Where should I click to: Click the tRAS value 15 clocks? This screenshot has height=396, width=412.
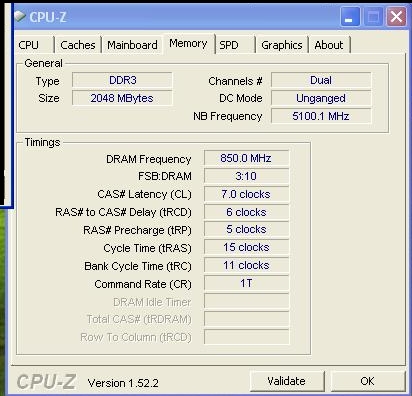(x=246, y=248)
